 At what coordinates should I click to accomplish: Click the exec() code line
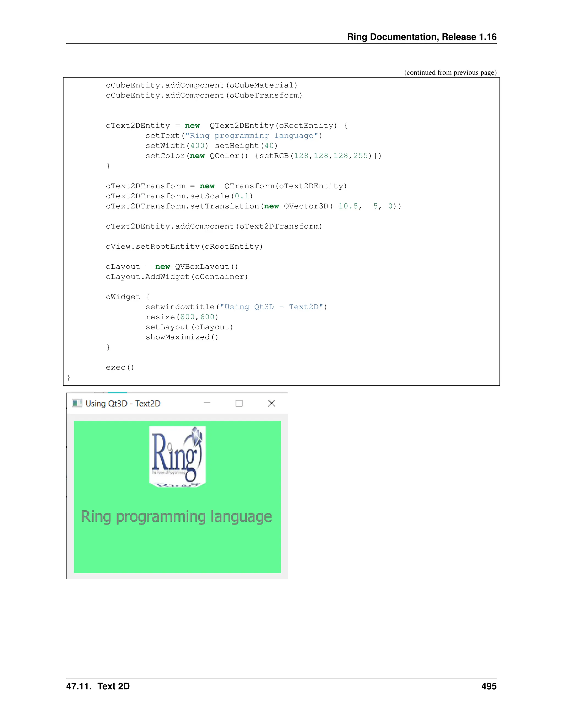pyautogui.click(x=120, y=367)
